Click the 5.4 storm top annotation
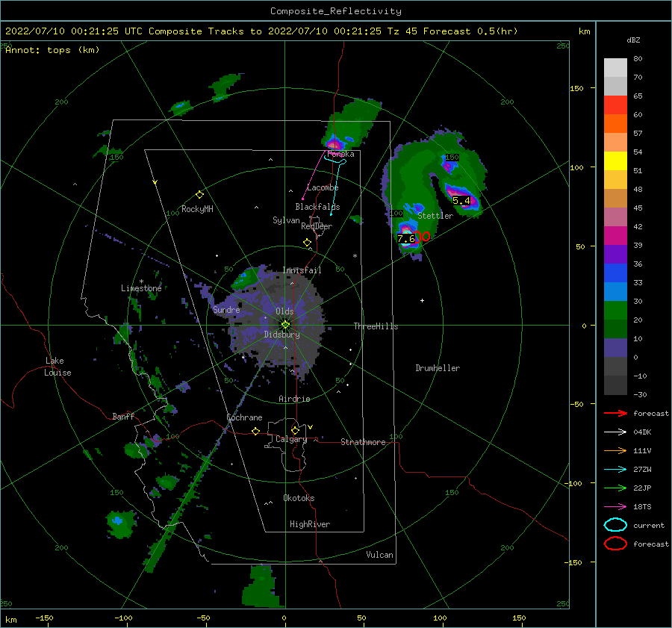The width and height of the screenshot is (672, 628). [461, 201]
